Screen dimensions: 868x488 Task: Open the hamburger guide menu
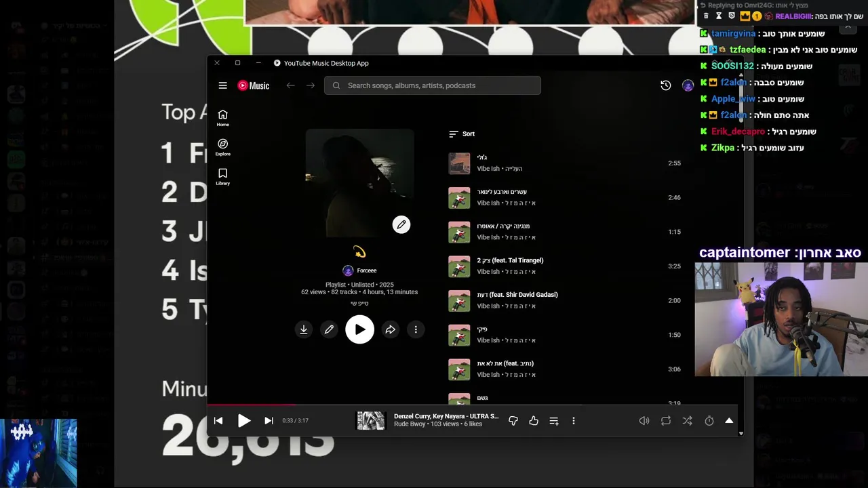(222, 85)
